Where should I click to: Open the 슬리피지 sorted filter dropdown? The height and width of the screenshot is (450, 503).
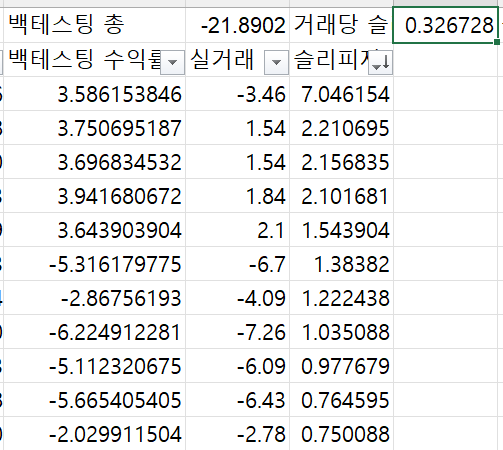[381, 62]
